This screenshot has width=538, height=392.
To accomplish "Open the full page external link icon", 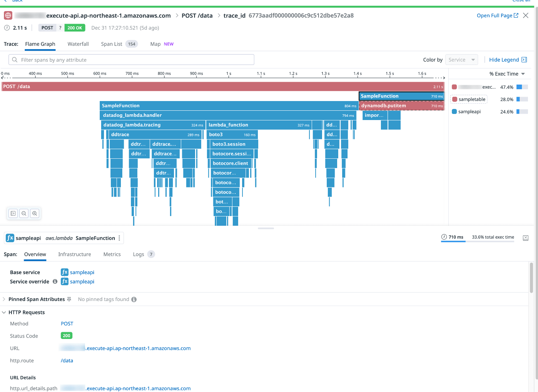I will tap(516, 15).
